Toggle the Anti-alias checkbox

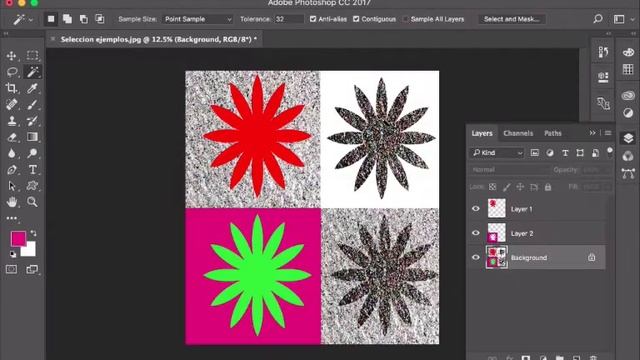(x=313, y=19)
